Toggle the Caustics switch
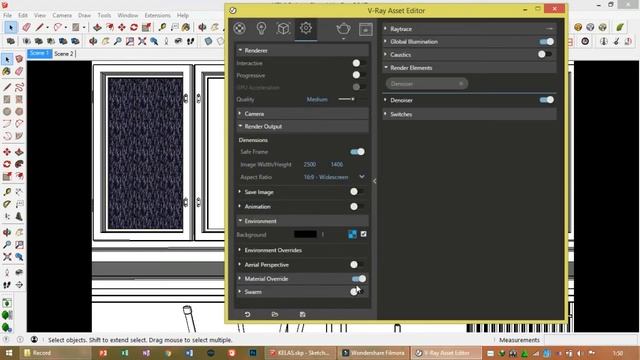This screenshot has width=640, height=360. (544, 54)
